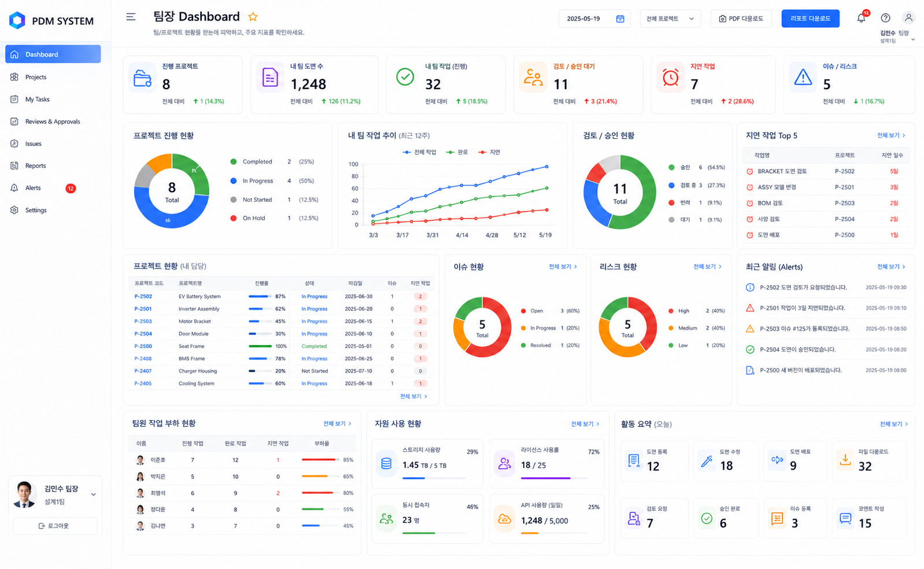Click 이준호's 85% workload bar
The width and height of the screenshot is (924, 569).
[319, 460]
